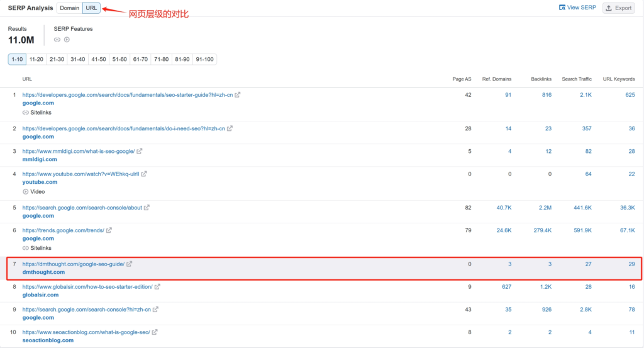Click the Search Traffic column header
This screenshot has height=348, width=644.
coord(577,79)
